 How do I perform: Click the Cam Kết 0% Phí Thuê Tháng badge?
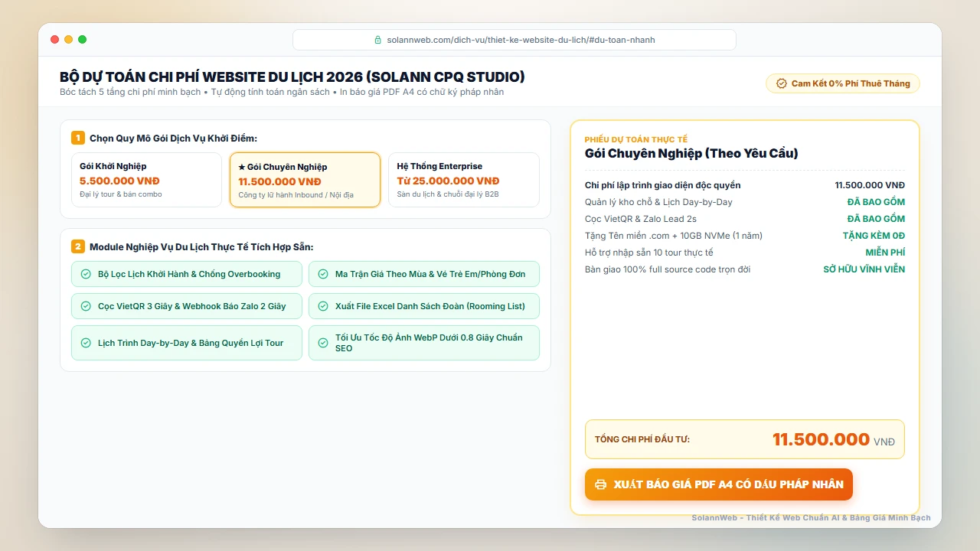tap(843, 83)
